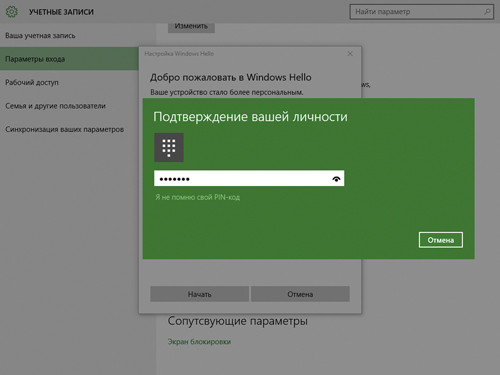
Task: Click the 'Сопутсвующие параметры' heading
Action: click(x=237, y=321)
